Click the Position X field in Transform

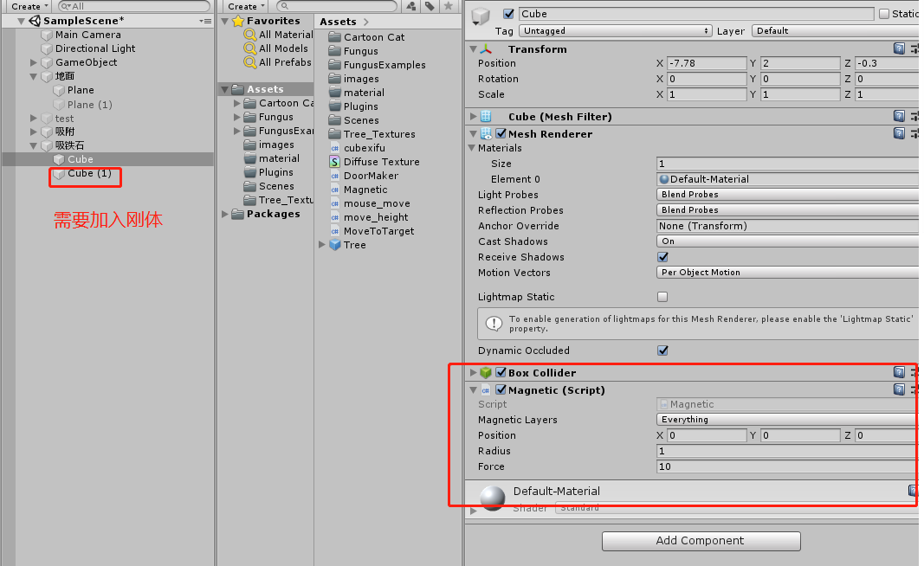[708, 62]
